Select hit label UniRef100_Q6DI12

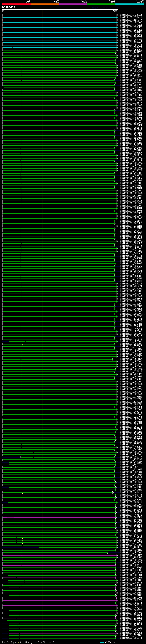[x=131, y=75]
